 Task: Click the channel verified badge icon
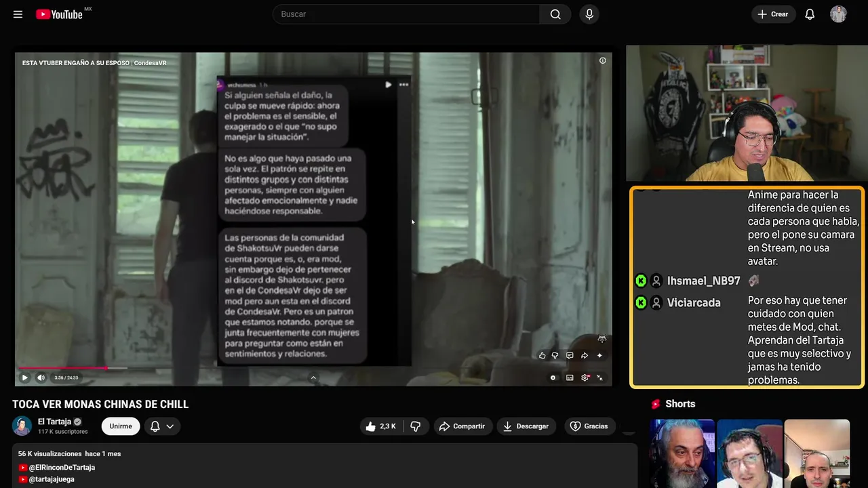click(x=77, y=422)
